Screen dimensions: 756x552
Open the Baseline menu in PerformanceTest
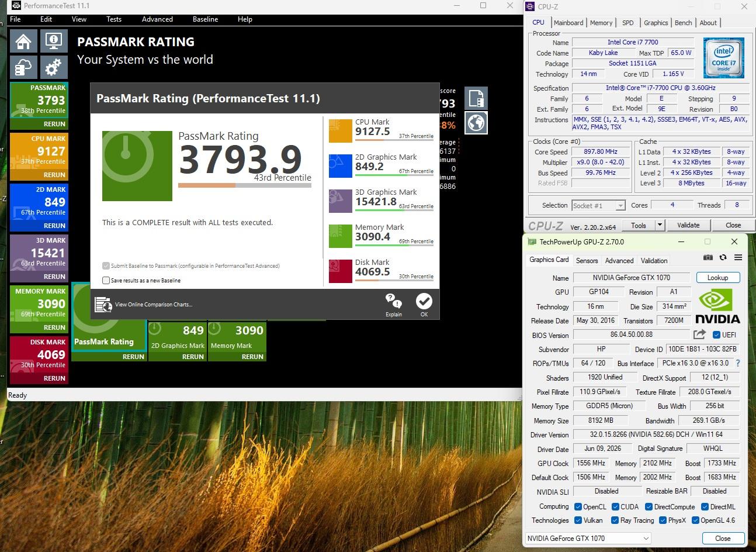(206, 19)
